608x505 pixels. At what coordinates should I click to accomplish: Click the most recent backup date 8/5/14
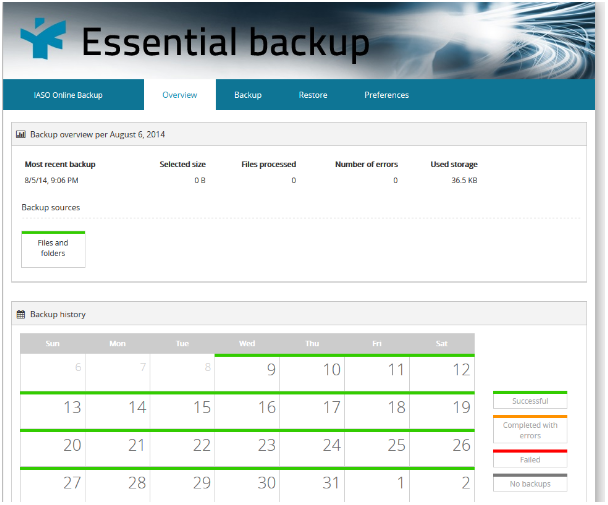tap(51, 180)
